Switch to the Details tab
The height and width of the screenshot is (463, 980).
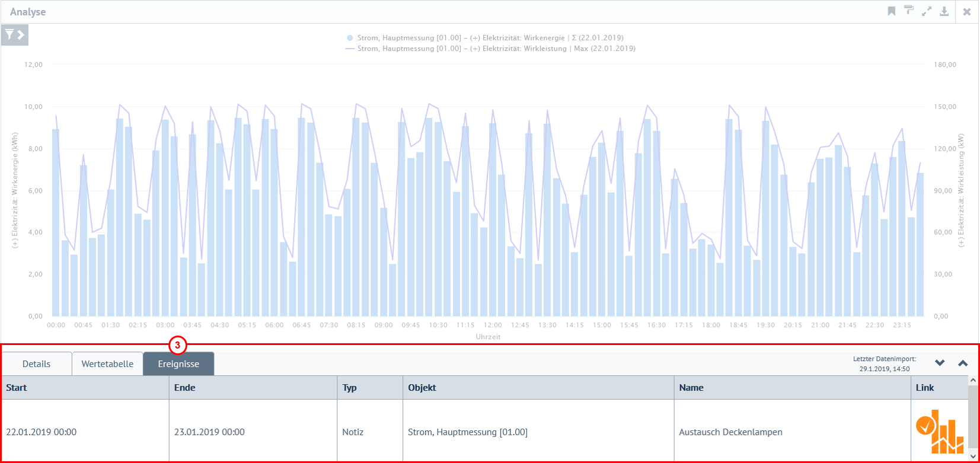[36, 364]
